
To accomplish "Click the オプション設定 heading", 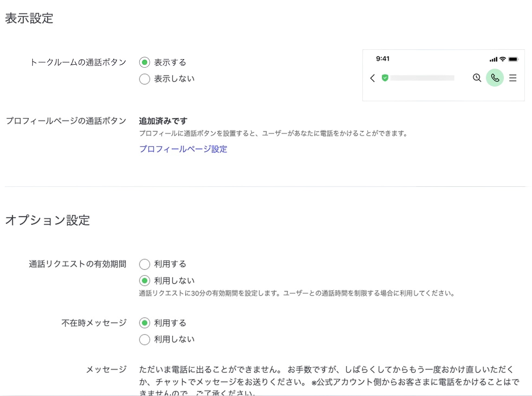I will tap(47, 220).
